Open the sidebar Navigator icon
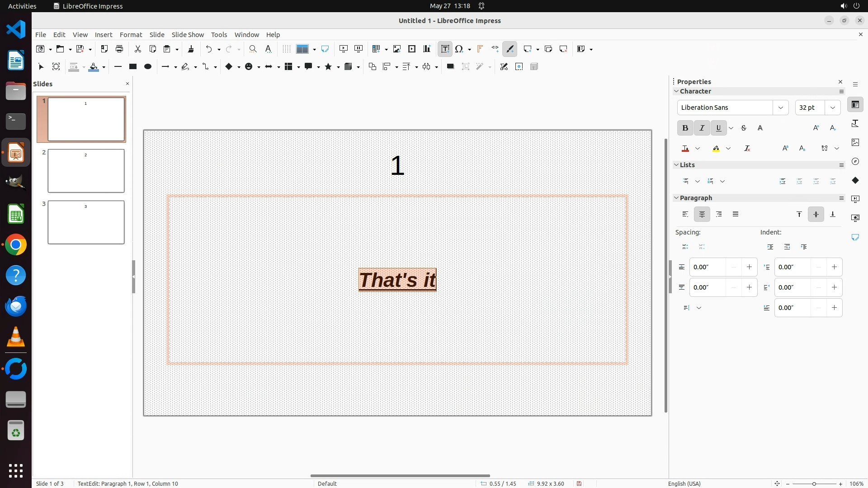 (855, 161)
